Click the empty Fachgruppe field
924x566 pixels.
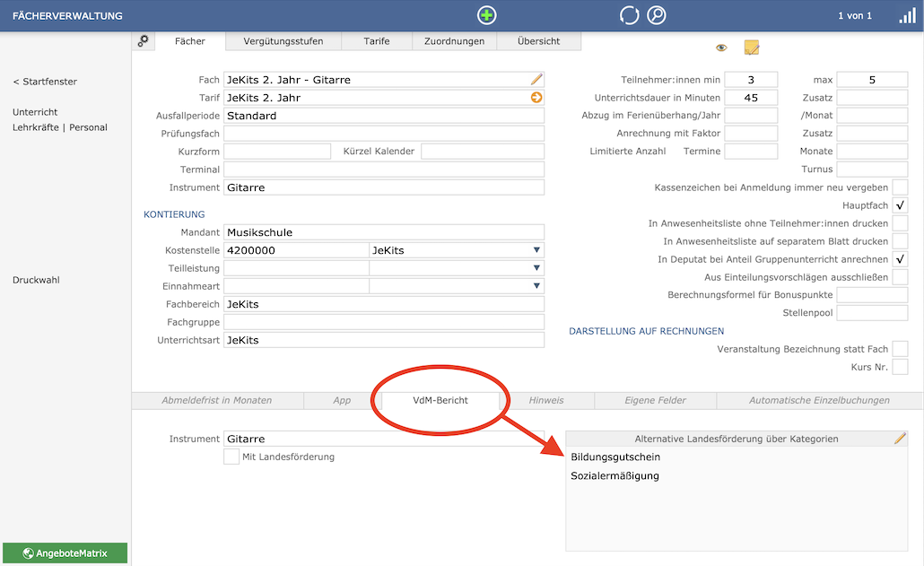[384, 322]
